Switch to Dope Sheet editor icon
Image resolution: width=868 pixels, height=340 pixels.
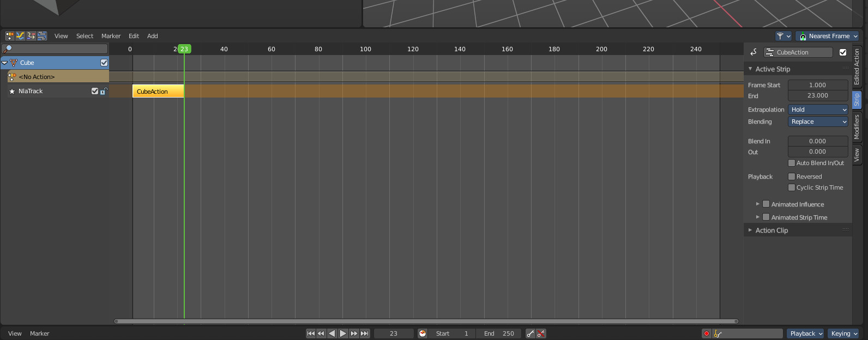(9, 36)
